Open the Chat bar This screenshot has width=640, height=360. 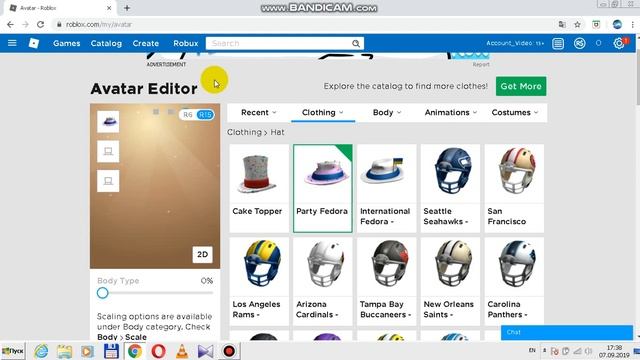pos(567,332)
